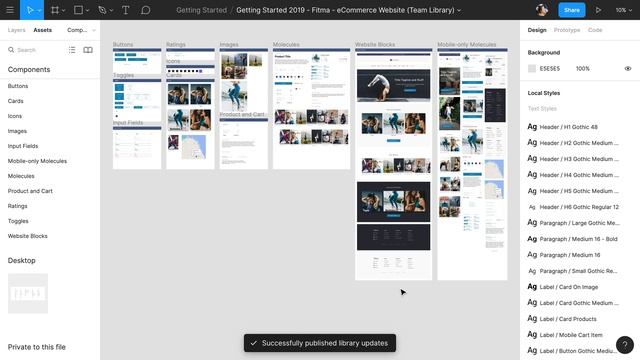This screenshot has height=360, width=640.
Task: Open file title dropdown chevron
Action: (459, 10)
